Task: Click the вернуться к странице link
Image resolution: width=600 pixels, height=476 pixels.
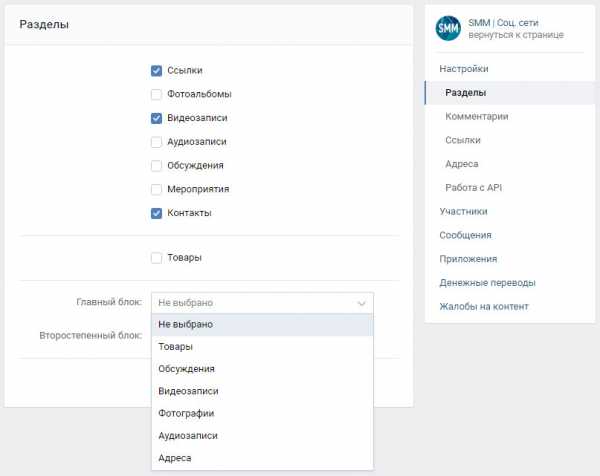Action: [x=516, y=35]
